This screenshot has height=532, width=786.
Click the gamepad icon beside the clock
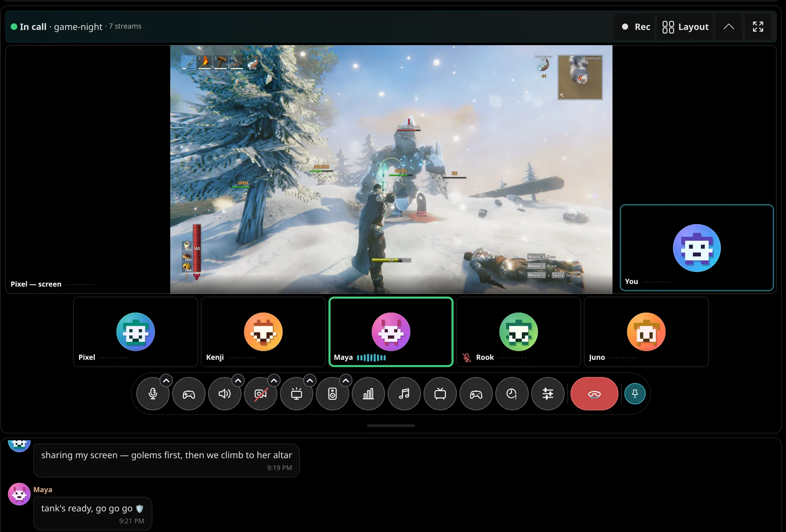tap(476, 394)
